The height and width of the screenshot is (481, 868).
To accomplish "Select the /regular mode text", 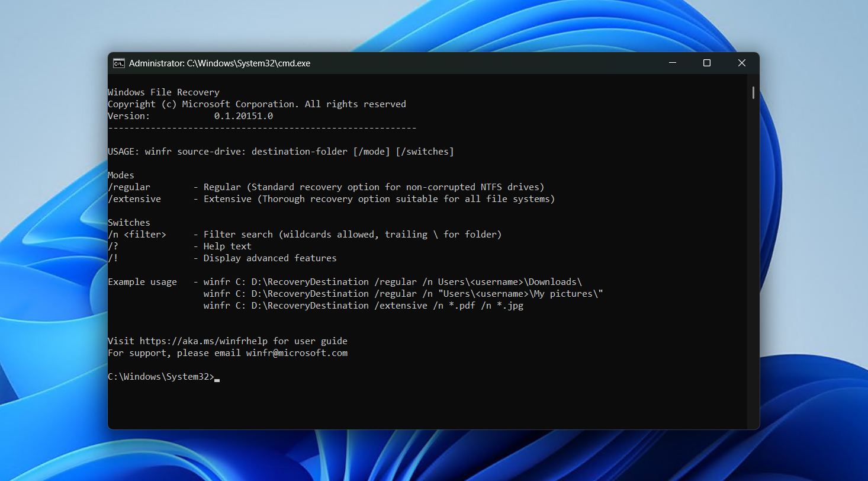I will coord(130,187).
